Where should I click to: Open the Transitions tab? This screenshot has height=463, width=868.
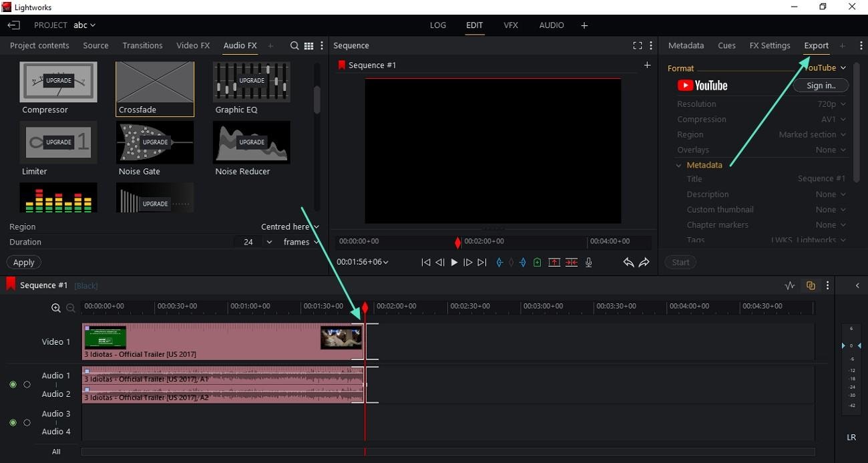coord(142,45)
